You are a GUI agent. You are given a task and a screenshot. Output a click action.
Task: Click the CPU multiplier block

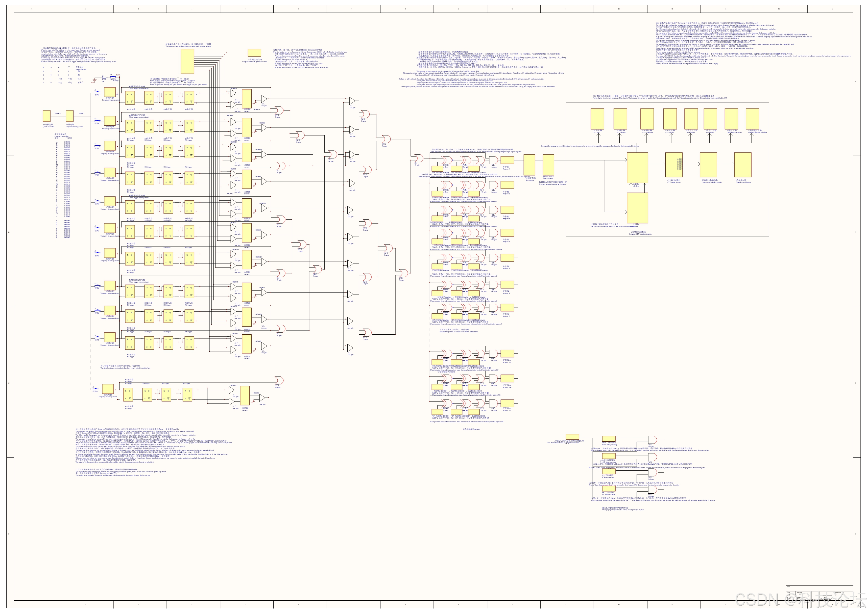point(647,119)
